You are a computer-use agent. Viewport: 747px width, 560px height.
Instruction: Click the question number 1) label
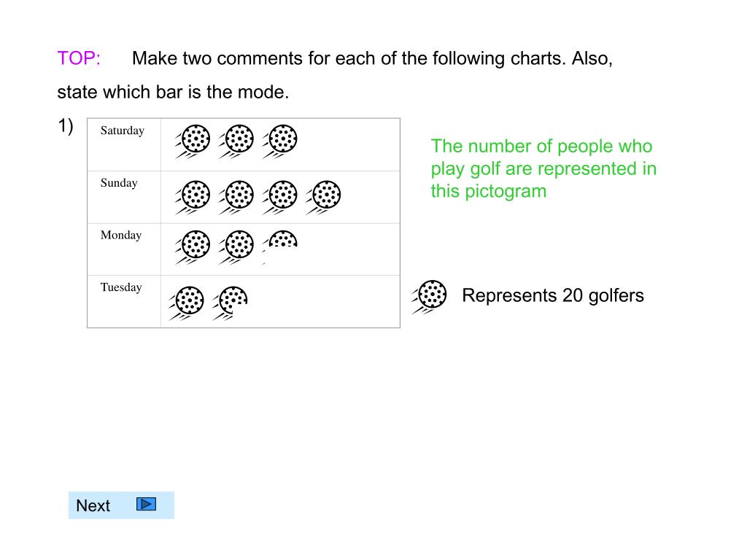pyautogui.click(x=65, y=126)
